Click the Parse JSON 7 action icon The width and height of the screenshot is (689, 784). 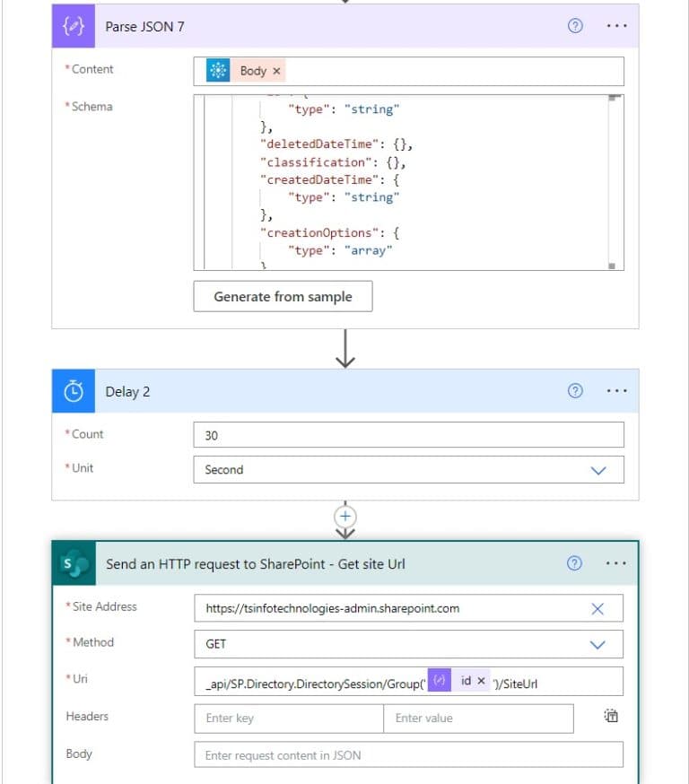coord(74,26)
